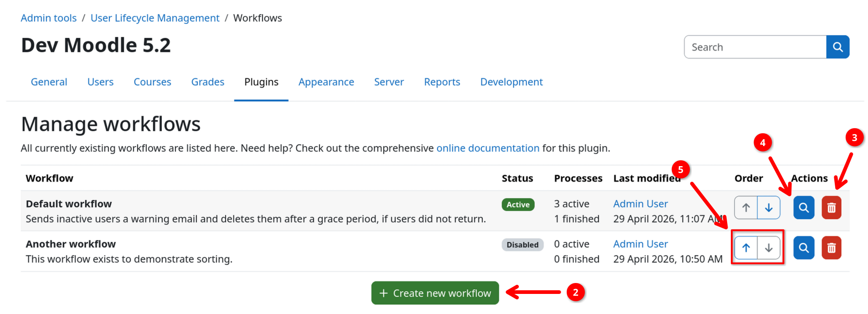Click the Order column header
The height and width of the screenshot is (314, 868).
tap(749, 178)
